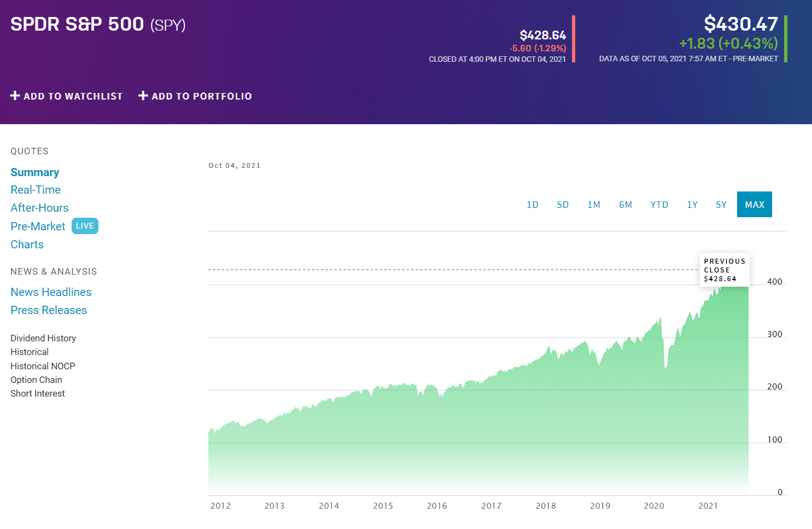Screen dimensions: 812x529
Task: Click the Previous Close $428.64 tooltip
Action: point(725,270)
